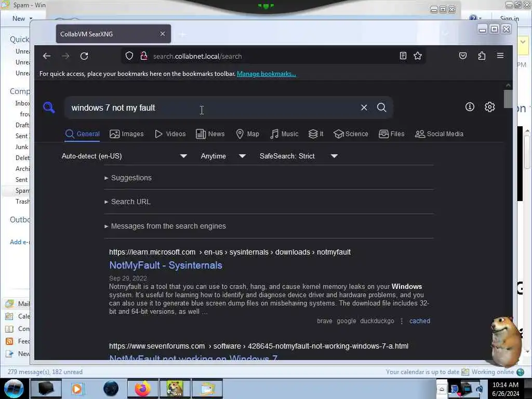Image resolution: width=532 pixels, height=399 pixels.
Task: Open the folder window taskbar icon
Action: pyautogui.click(x=207, y=389)
